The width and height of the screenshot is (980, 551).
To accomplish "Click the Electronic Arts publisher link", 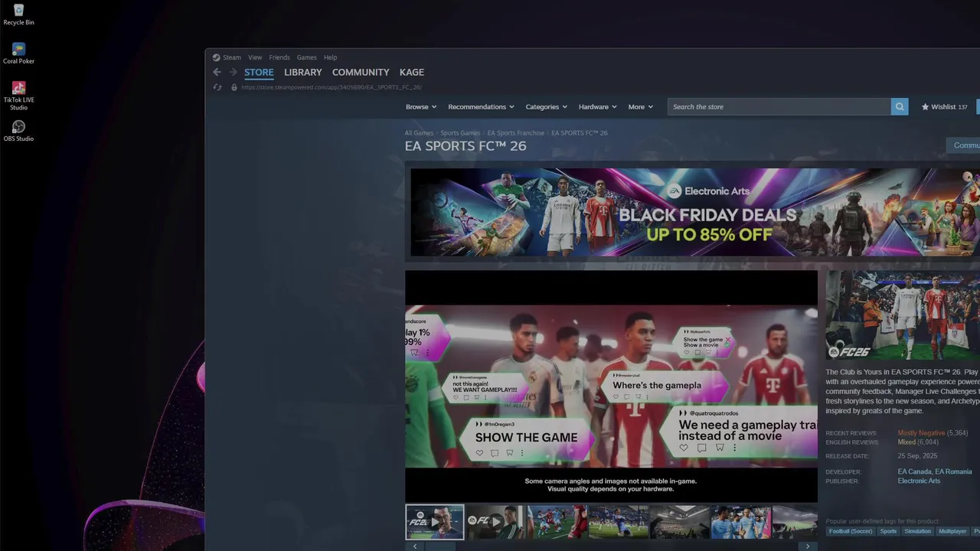I will tap(919, 481).
